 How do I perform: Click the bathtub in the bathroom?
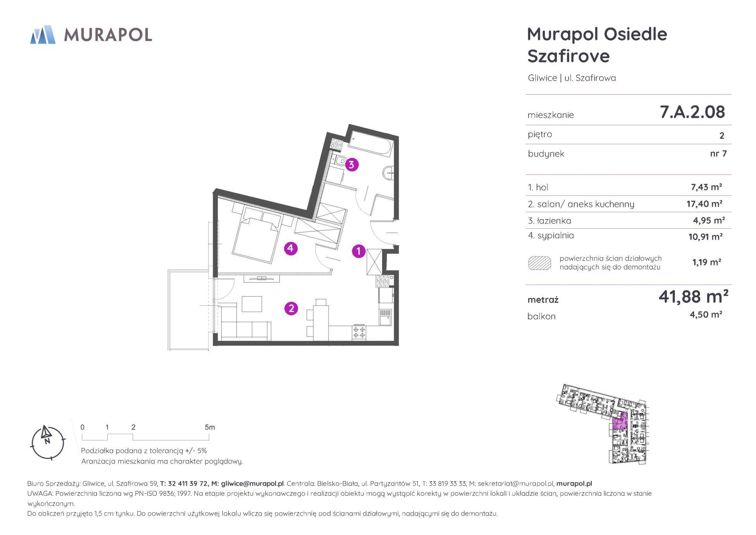pos(371,144)
